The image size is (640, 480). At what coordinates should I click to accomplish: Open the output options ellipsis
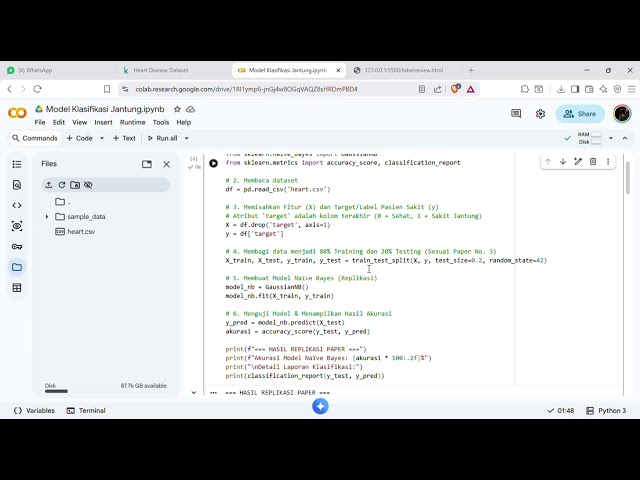[x=213, y=393]
